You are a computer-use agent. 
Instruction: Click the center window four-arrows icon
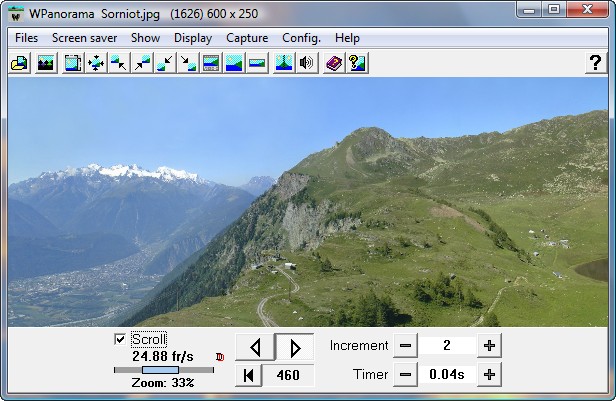click(96, 63)
